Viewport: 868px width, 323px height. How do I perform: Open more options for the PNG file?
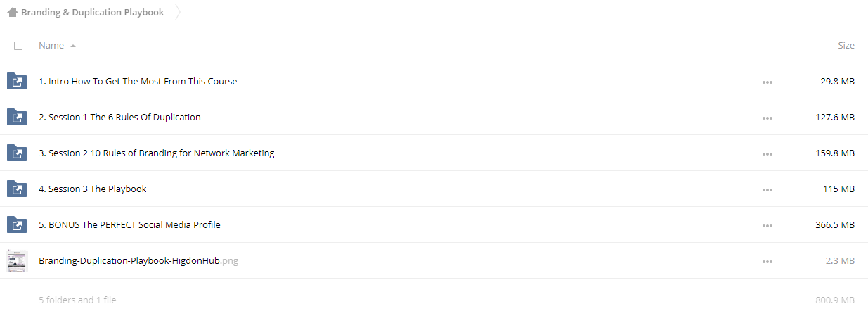point(767,262)
